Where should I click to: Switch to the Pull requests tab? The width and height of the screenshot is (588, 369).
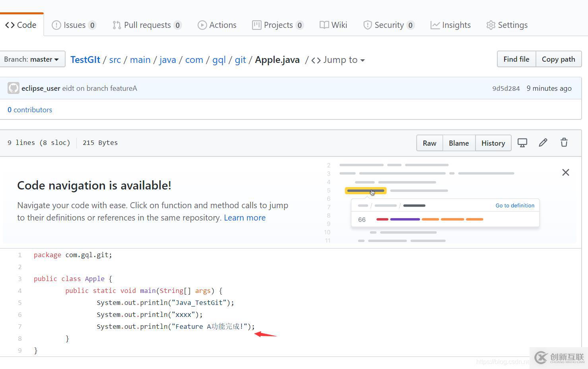click(x=147, y=25)
